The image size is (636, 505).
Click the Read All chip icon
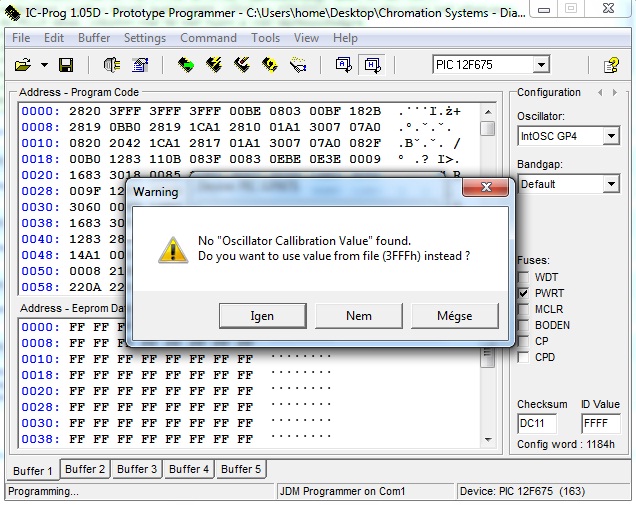(x=186, y=65)
